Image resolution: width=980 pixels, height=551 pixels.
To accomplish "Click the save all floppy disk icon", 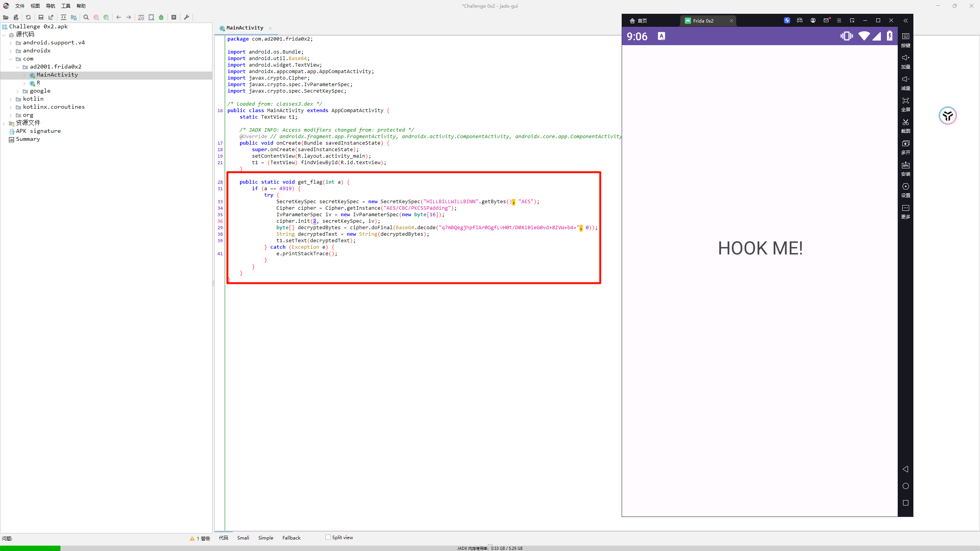I will click(x=41, y=17).
